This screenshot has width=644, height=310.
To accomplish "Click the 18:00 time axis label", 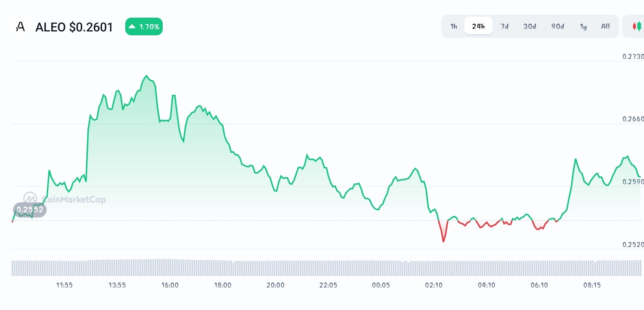I will point(223,285).
